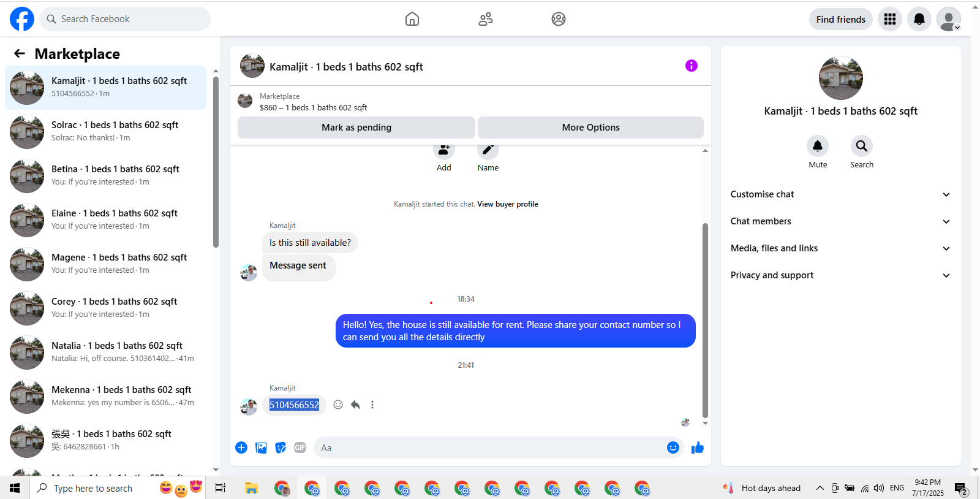This screenshot has width=980, height=499.
Task: Expand Media, files and links section
Action: [x=841, y=248]
